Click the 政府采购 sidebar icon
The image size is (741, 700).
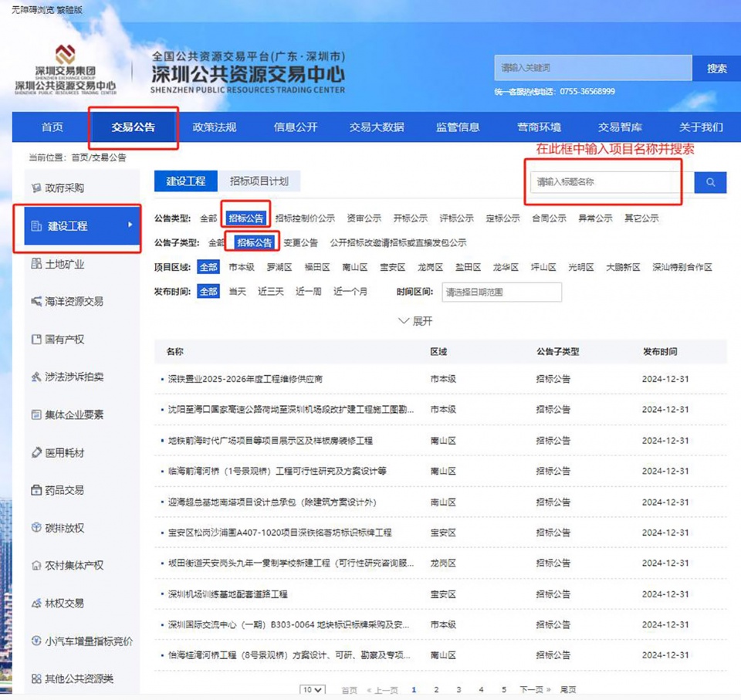[36, 188]
